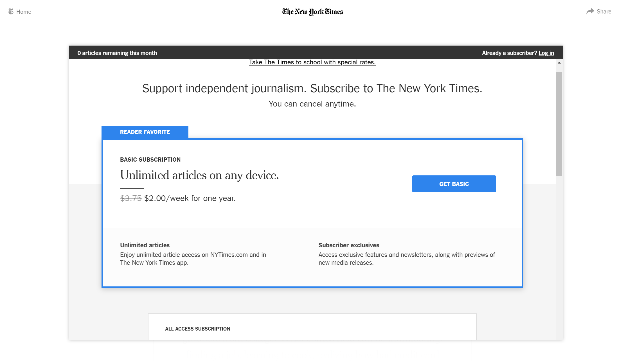Click the BASIC SUBSCRIPTION heading

click(150, 159)
